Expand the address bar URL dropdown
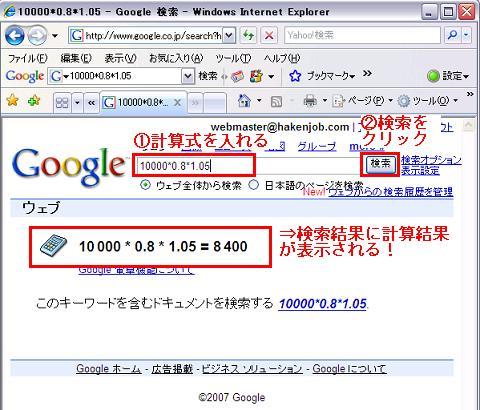 [229, 35]
